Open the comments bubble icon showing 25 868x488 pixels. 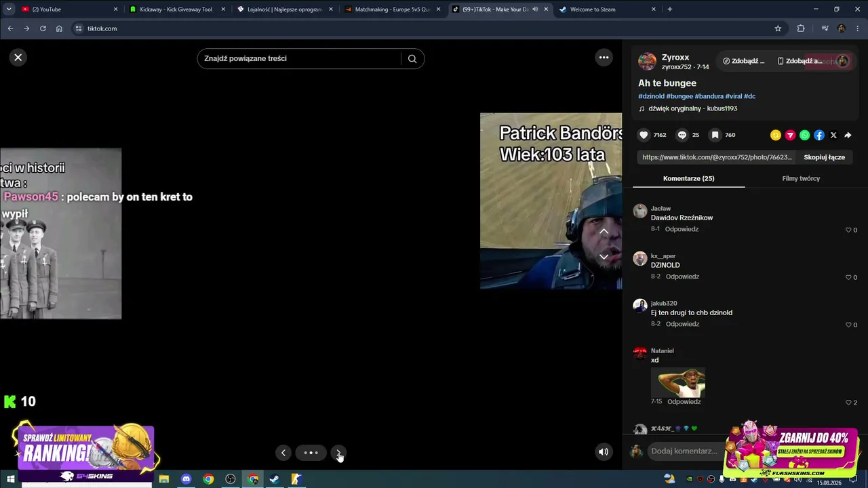[x=682, y=135]
